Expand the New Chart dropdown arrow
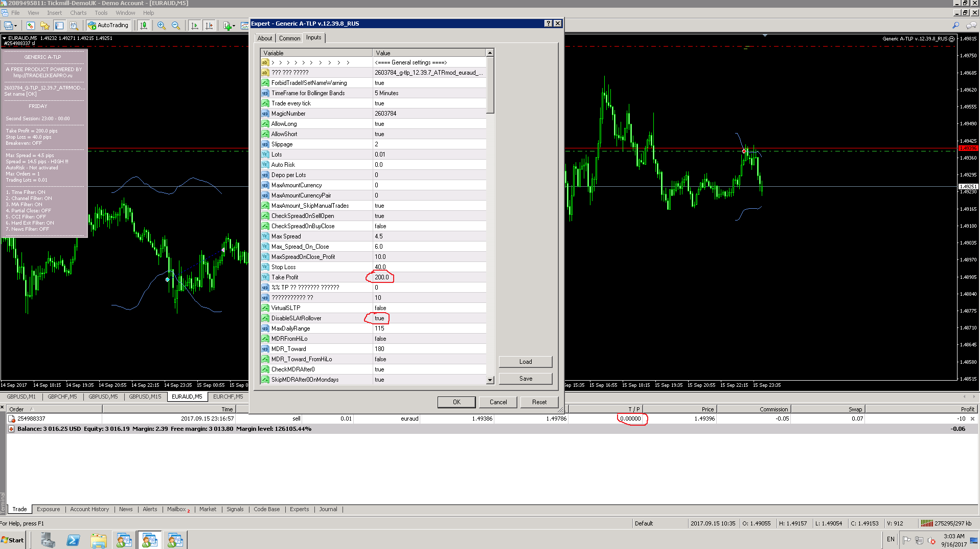The image size is (980, 549). point(16,26)
